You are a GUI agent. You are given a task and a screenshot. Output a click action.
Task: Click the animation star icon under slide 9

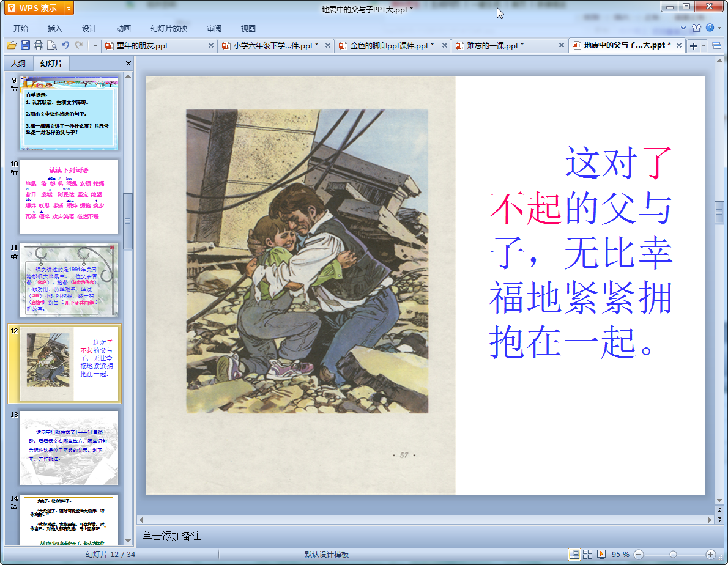pos(15,89)
